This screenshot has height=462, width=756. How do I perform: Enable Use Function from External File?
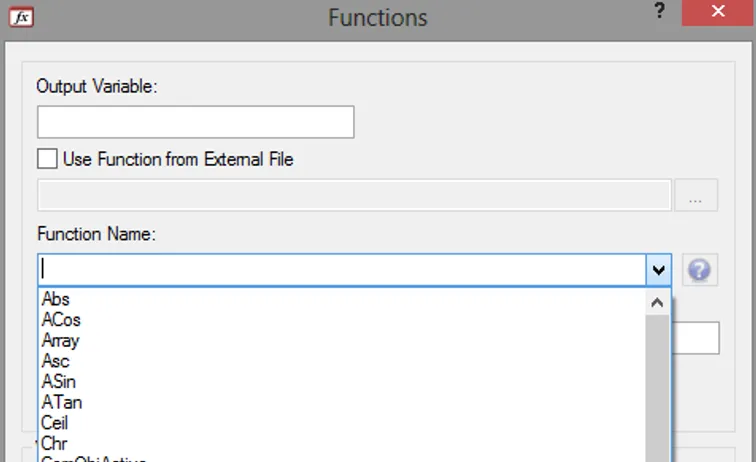(47, 159)
